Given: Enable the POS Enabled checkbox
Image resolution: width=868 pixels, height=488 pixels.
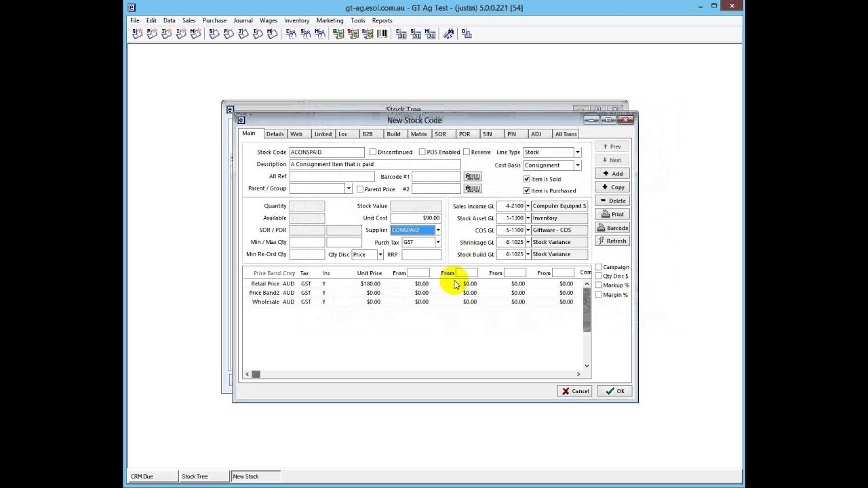Looking at the screenshot, I should (x=422, y=152).
